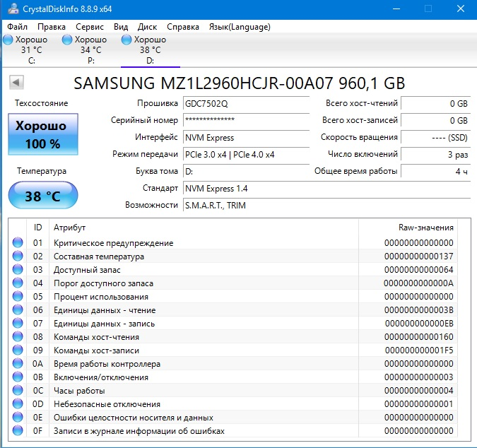477x448 pixels.
Task: Click the Всего хост-записей value 0 GB
Action: [x=435, y=120]
